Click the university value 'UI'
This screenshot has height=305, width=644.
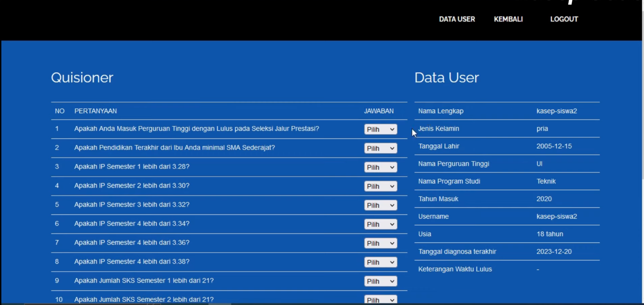(539, 164)
